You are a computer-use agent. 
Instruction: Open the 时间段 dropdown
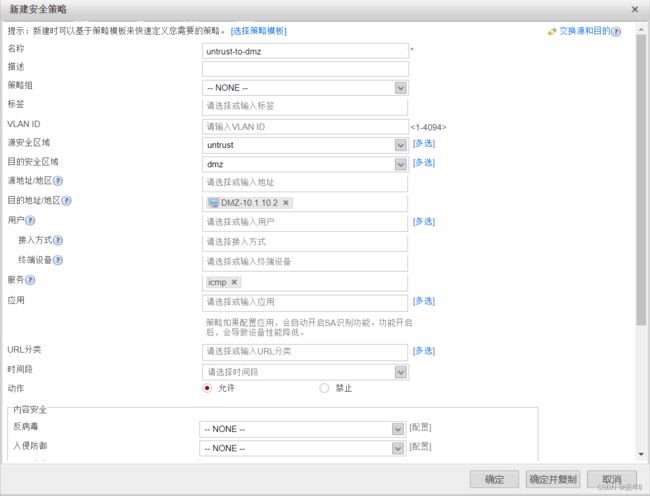click(400, 372)
